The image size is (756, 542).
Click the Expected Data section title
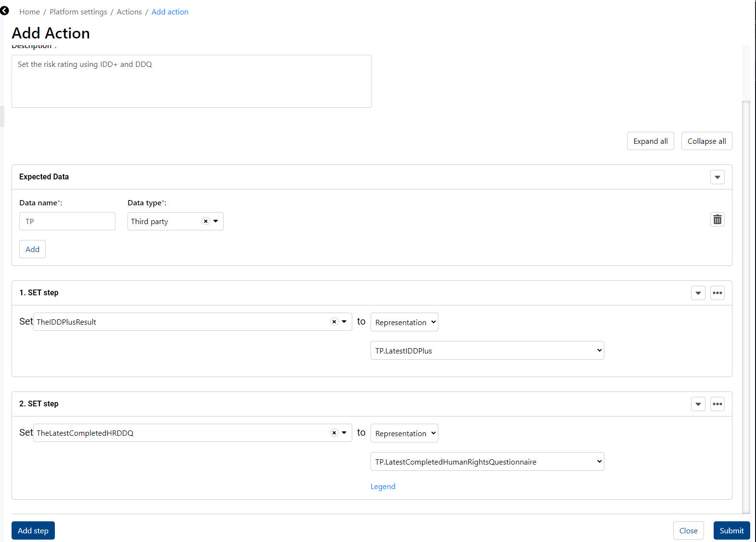pyautogui.click(x=44, y=177)
